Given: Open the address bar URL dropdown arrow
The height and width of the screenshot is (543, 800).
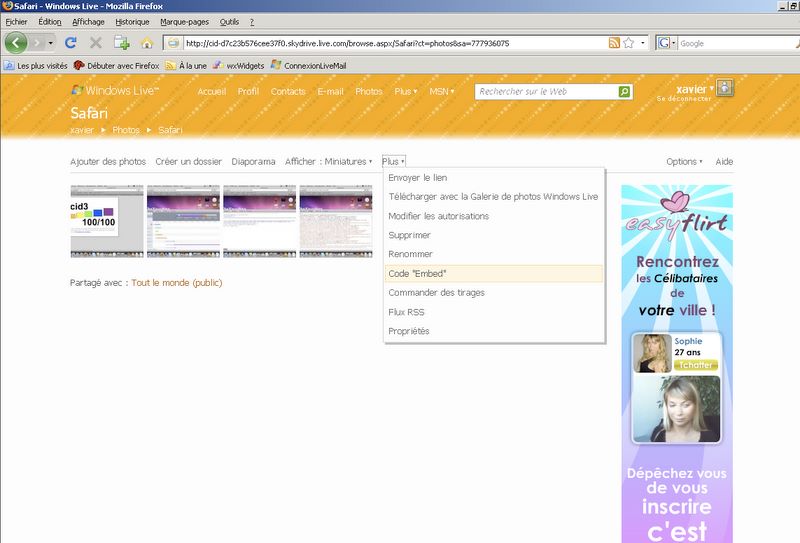Looking at the screenshot, I should tap(642, 43).
